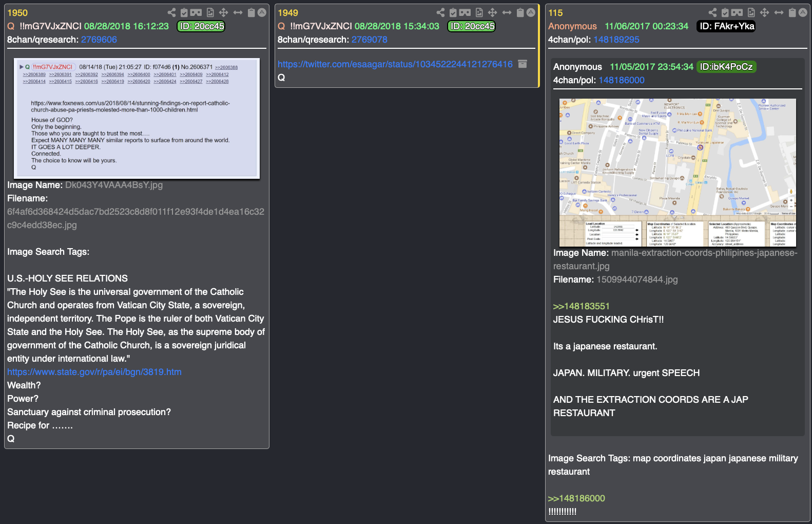
Task: Click the ID FAkr+Yka badge
Action: coord(726,26)
